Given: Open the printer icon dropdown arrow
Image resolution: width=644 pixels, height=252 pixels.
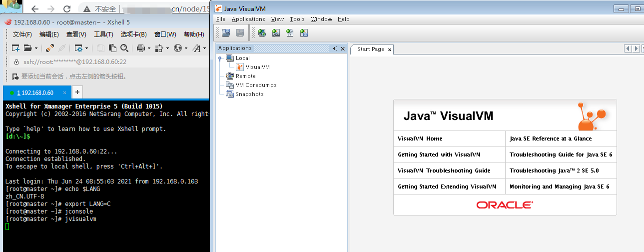Looking at the screenshot, I should 147,48.
